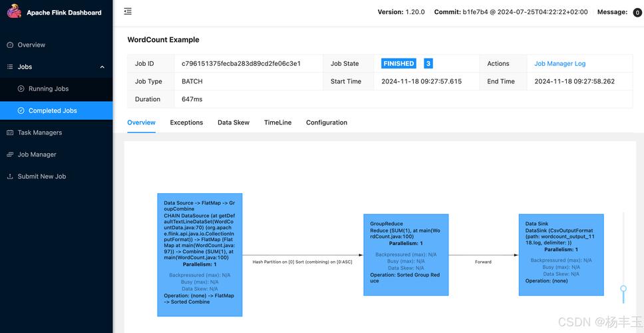644x333 pixels.
Task: Click the Commit b1fe7b4 text
Action: pos(511,13)
